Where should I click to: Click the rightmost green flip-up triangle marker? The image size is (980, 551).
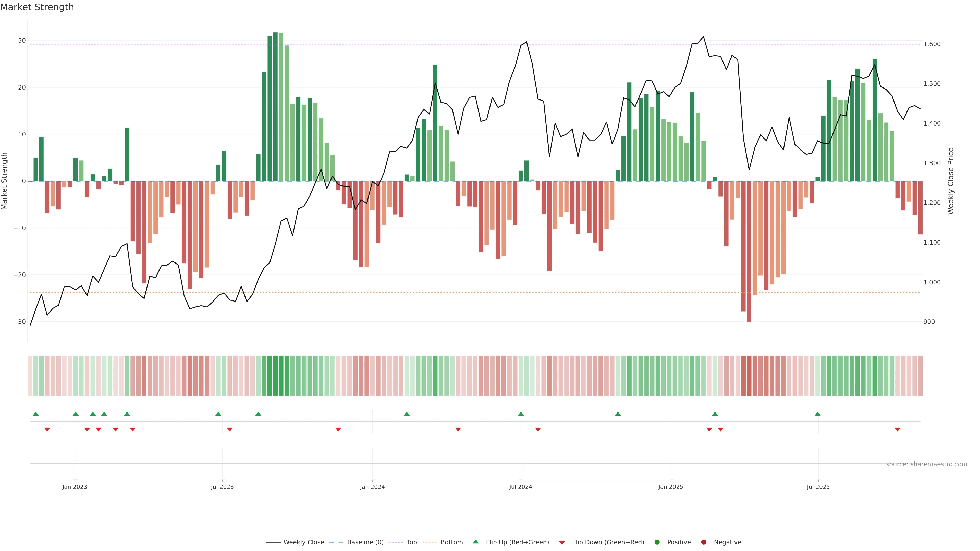click(817, 414)
